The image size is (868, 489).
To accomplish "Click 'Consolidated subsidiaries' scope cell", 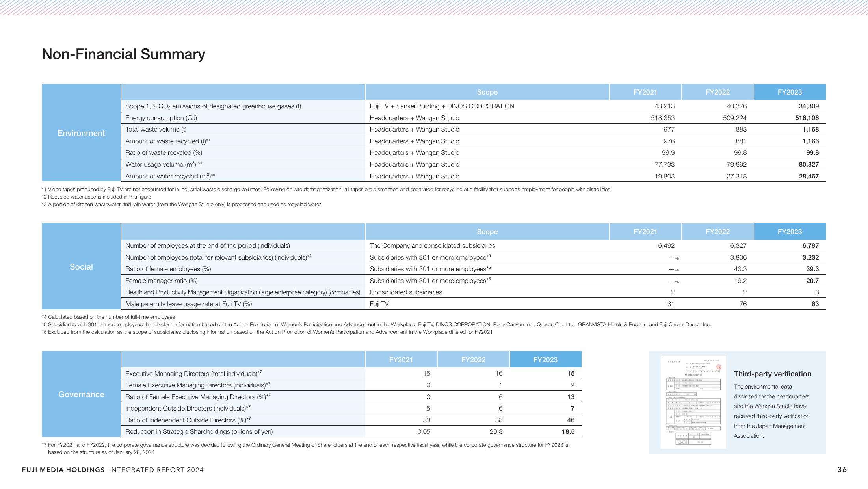I will coord(406,292).
